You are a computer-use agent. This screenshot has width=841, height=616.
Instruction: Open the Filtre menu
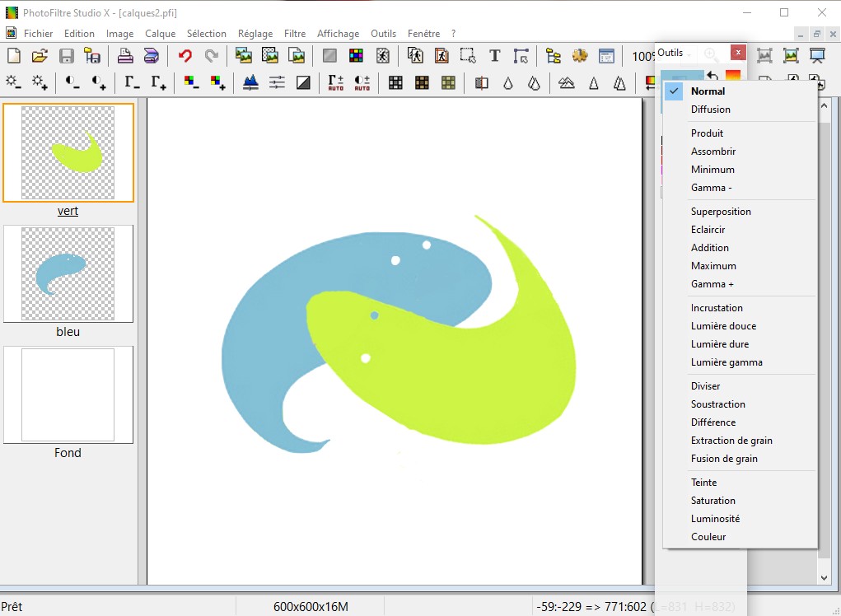click(295, 34)
